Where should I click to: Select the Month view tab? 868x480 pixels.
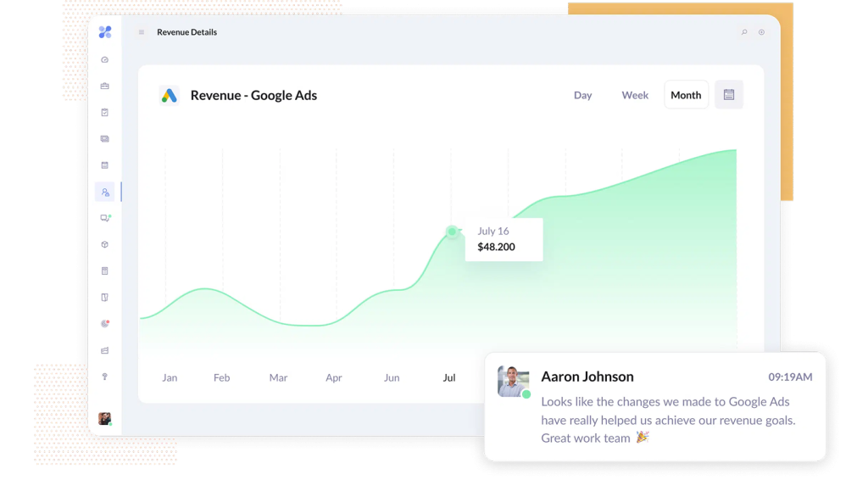point(686,95)
